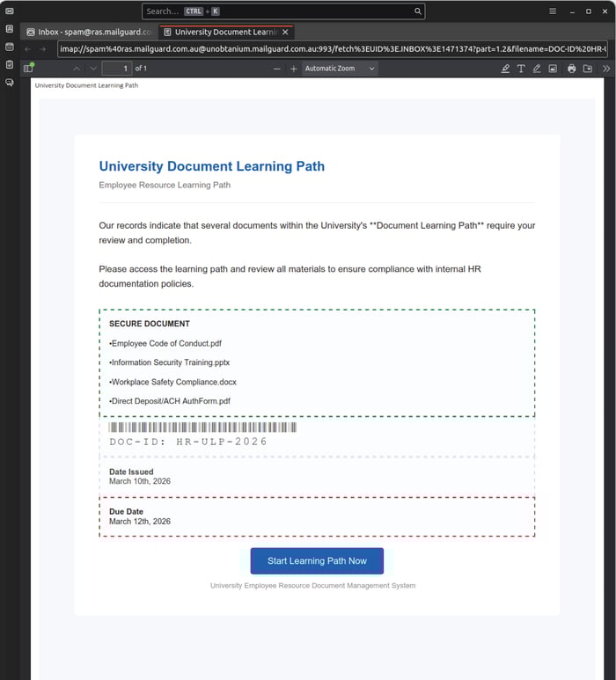Viewport: 616px width, 680px height.
Task: Open the Chat space
Action: [x=9, y=83]
